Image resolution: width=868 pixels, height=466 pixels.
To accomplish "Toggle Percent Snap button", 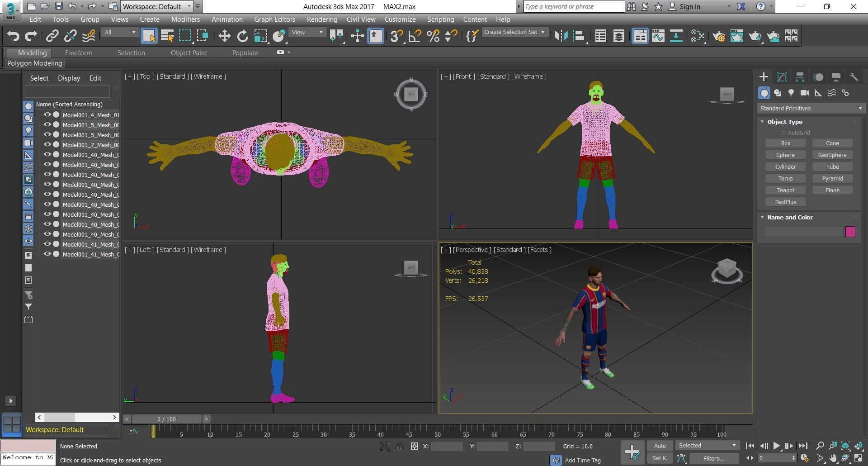I will (433, 36).
